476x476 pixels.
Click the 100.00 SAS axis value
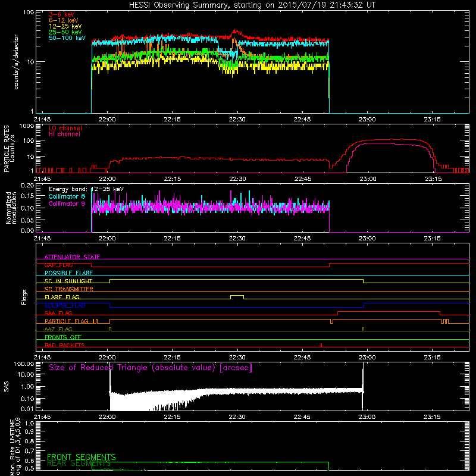(24, 364)
